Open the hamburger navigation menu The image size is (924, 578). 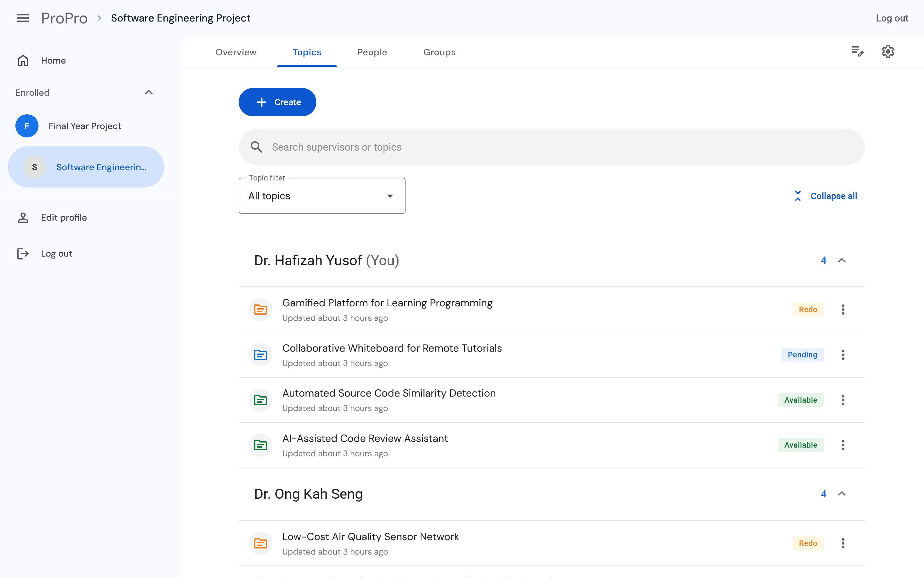click(23, 18)
